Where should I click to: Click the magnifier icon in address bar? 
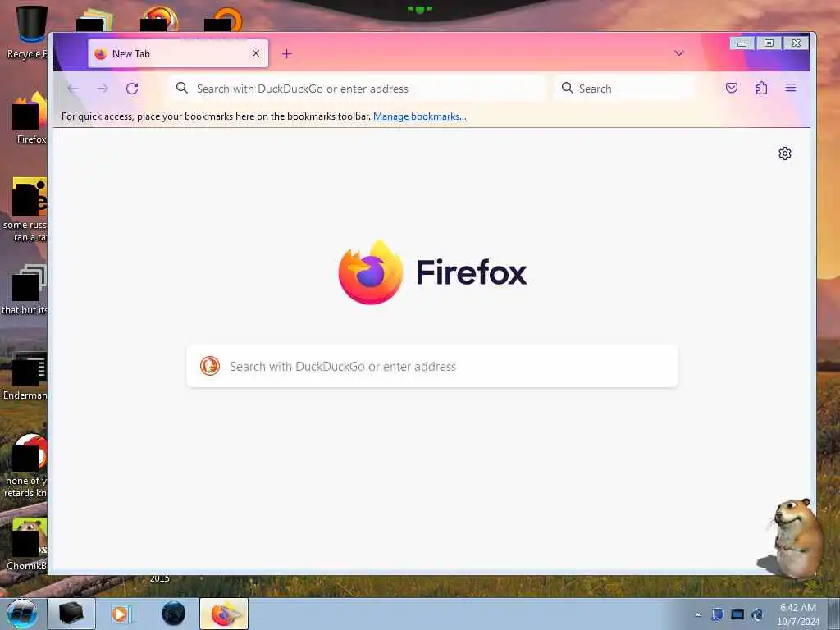tap(182, 88)
